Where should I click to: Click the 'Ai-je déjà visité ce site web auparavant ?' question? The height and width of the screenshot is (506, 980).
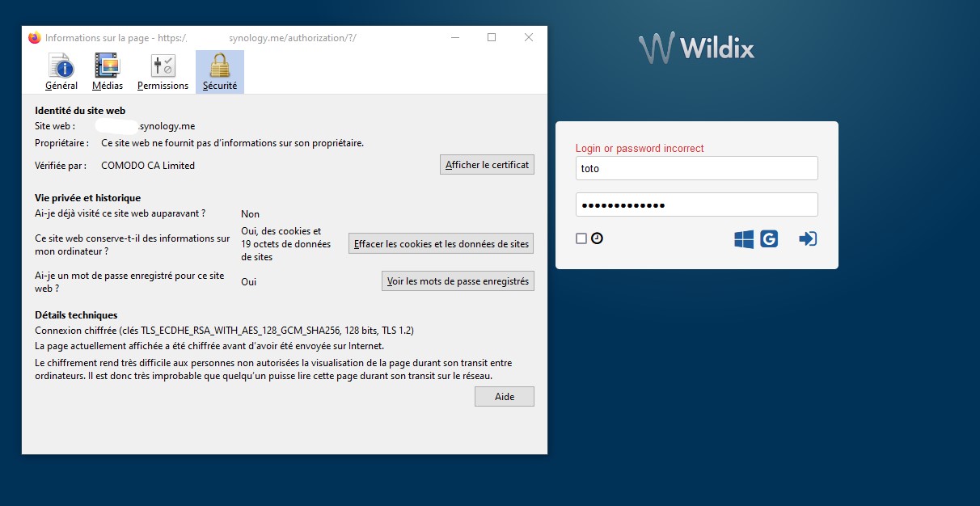tap(120, 214)
